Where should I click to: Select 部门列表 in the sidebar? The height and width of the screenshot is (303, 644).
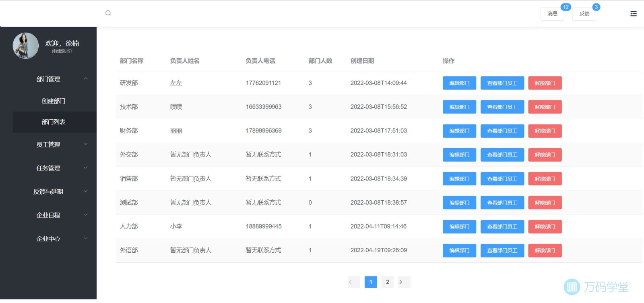54,122
